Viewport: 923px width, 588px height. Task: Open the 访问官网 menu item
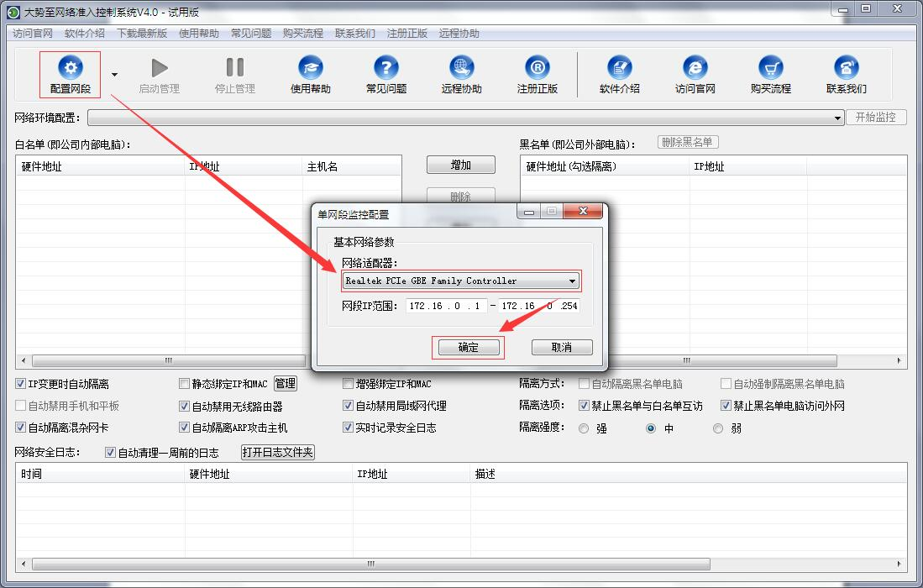pos(33,34)
